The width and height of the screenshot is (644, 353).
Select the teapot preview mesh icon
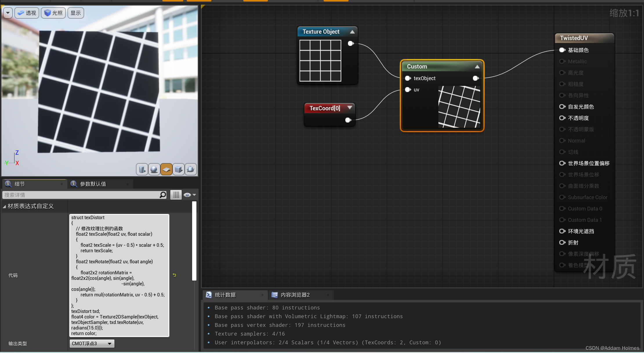coord(191,169)
